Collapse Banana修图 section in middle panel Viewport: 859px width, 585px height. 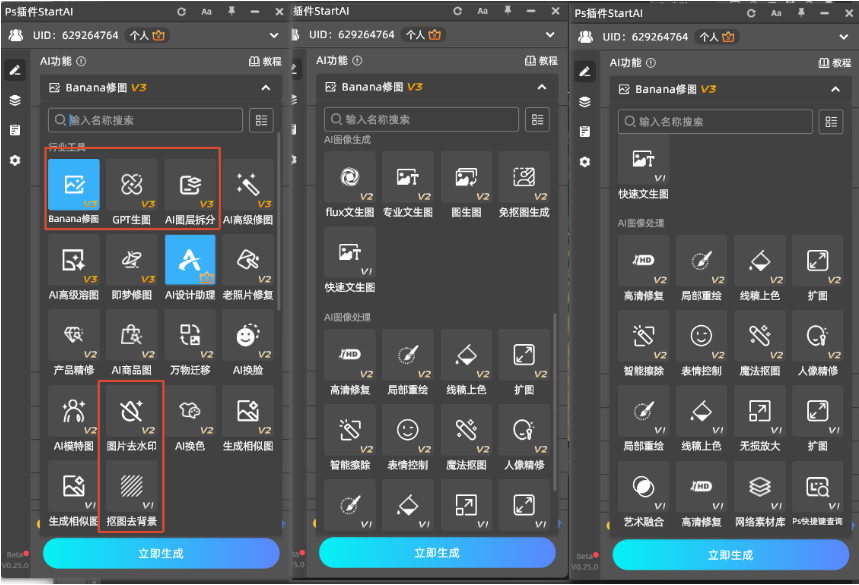542,87
